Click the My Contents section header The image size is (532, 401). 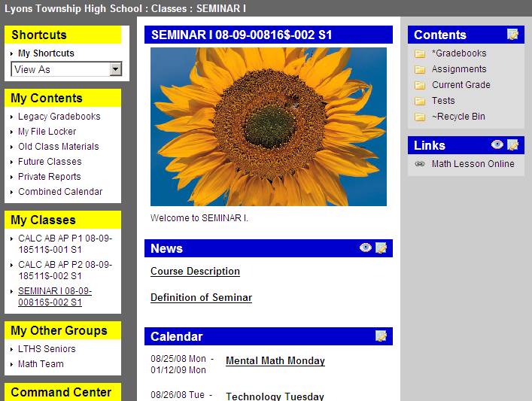pyautogui.click(x=62, y=98)
